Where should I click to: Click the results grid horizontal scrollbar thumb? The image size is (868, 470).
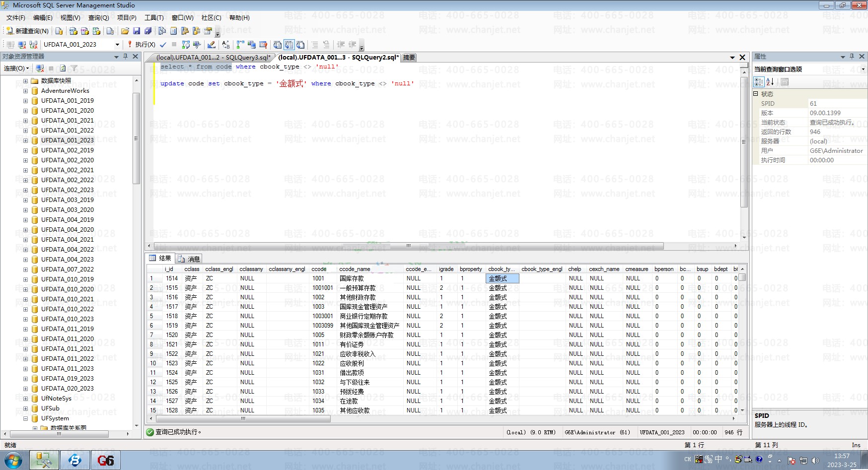(x=243, y=418)
